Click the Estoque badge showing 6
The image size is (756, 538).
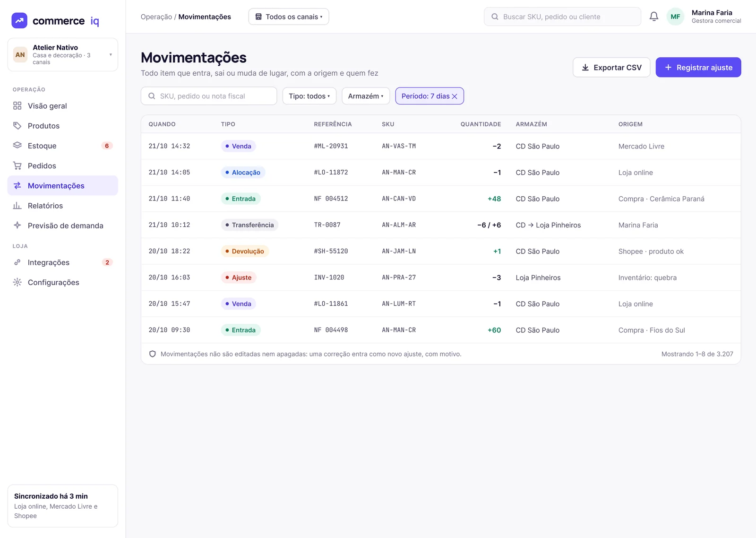[x=107, y=146]
